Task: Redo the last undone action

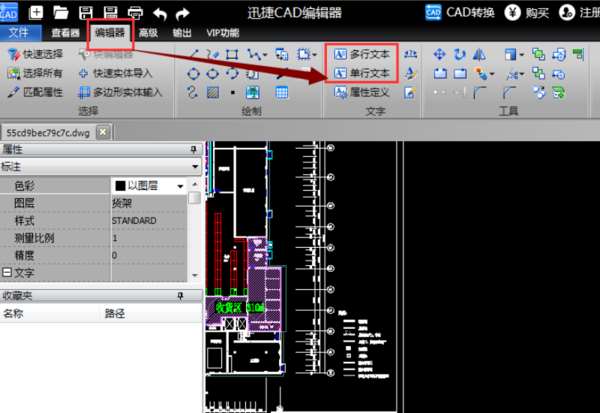Action: coord(183,14)
